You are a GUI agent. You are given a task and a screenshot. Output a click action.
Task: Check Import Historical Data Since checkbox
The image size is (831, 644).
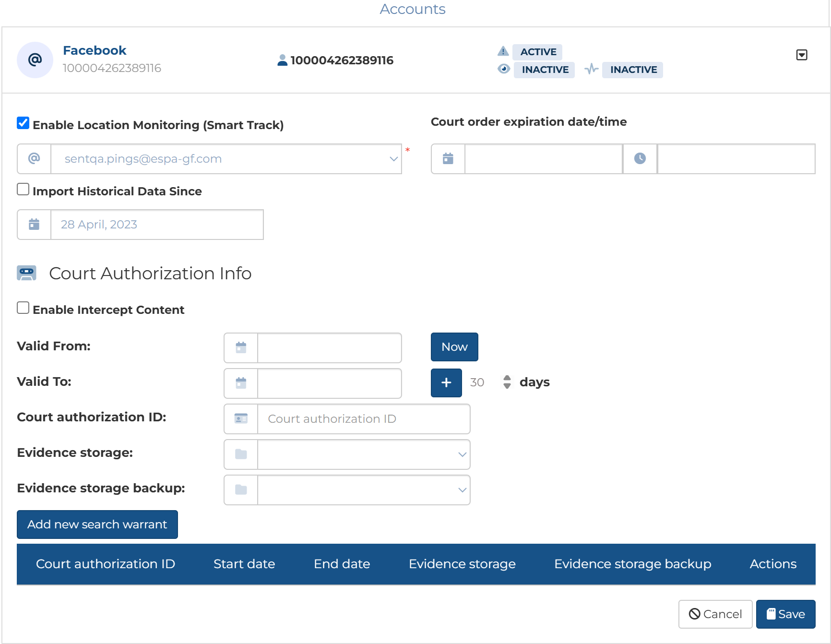pyautogui.click(x=23, y=190)
